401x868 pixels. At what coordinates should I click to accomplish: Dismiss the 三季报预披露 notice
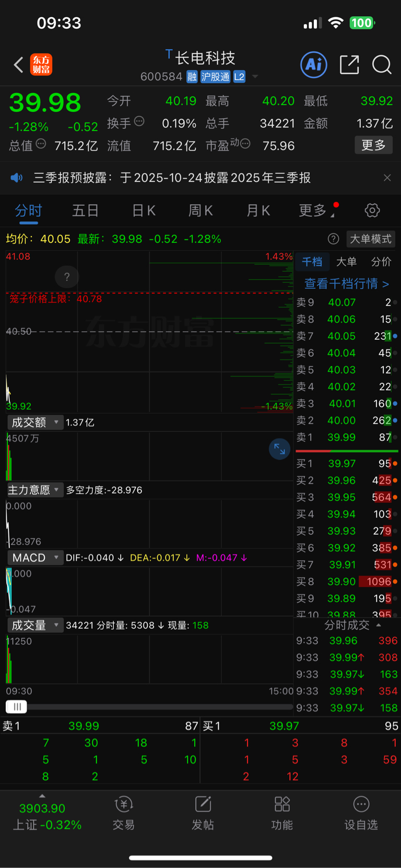pos(387,178)
